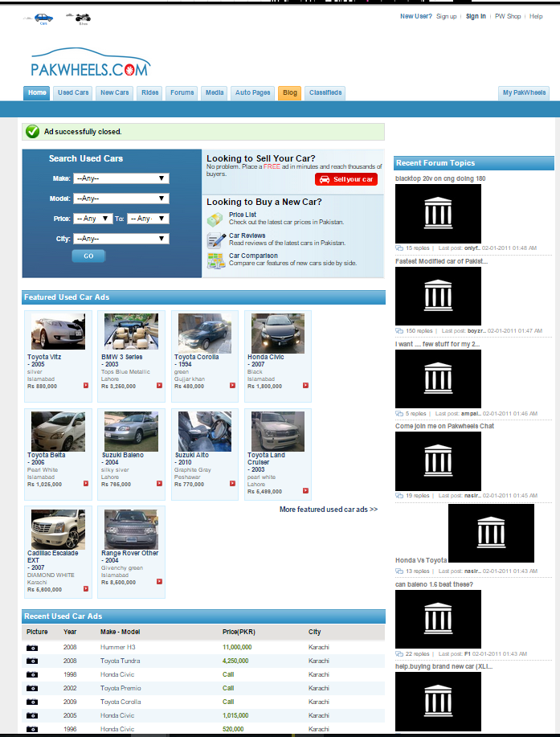This screenshot has height=737, width=560.
Task: Click the camera icon for Hummer H3
Action: pyautogui.click(x=32, y=647)
